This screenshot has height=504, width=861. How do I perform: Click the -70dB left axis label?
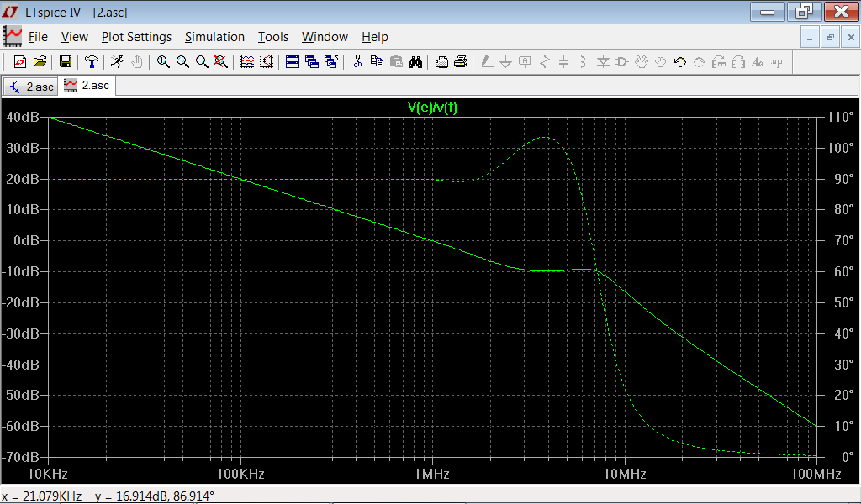(x=20, y=456)
